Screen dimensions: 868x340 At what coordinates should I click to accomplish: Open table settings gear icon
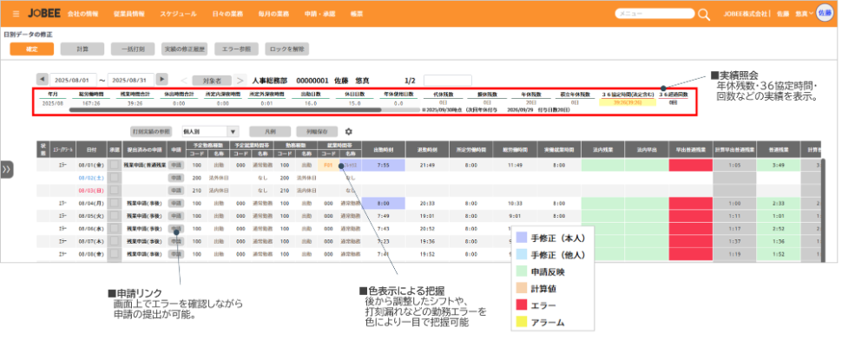(x=348, y=132)
